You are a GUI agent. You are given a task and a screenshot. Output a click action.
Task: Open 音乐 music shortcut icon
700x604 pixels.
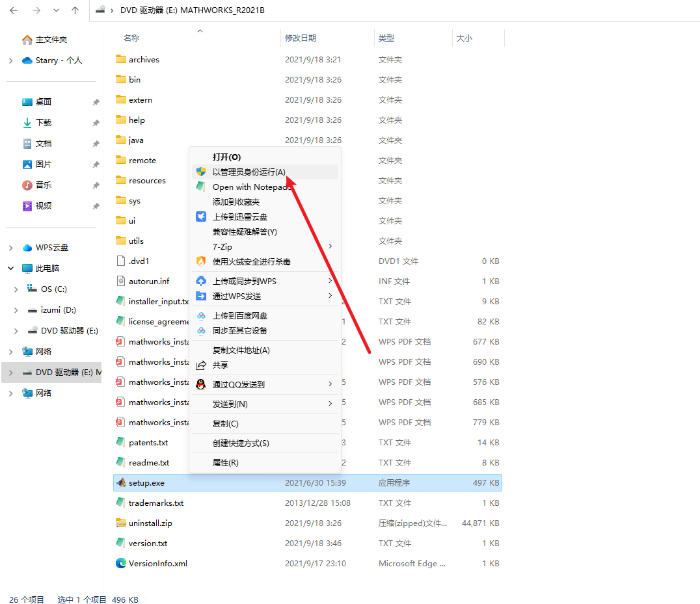27,185
